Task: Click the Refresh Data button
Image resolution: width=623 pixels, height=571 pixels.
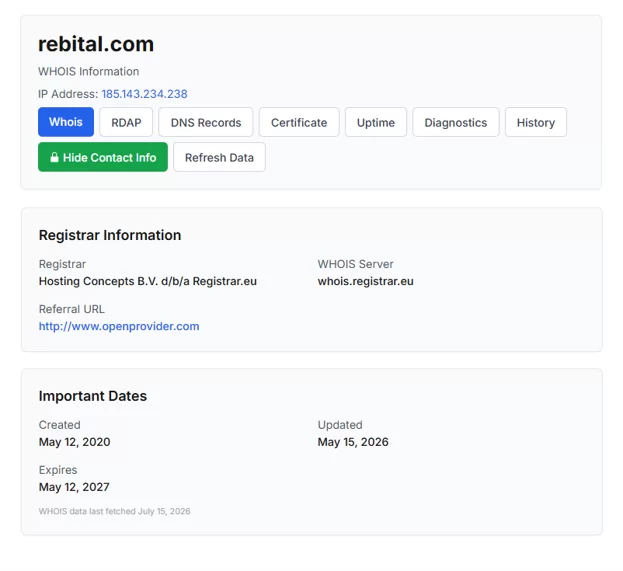Action: click(219, 157)
